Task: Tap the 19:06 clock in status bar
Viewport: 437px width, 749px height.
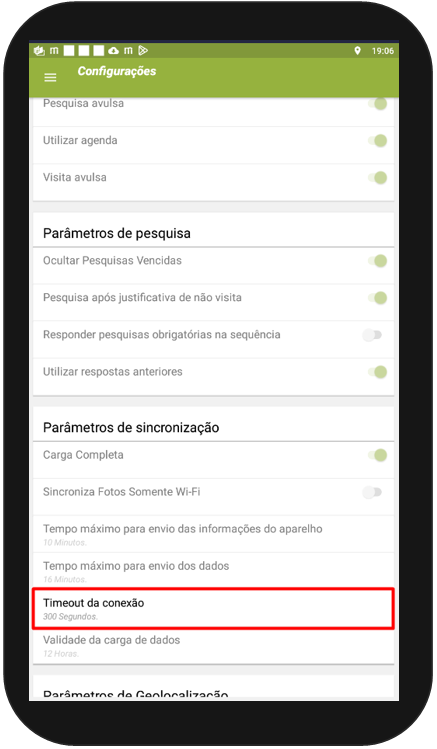Action: pyautogui.click(x=383, y=51)
